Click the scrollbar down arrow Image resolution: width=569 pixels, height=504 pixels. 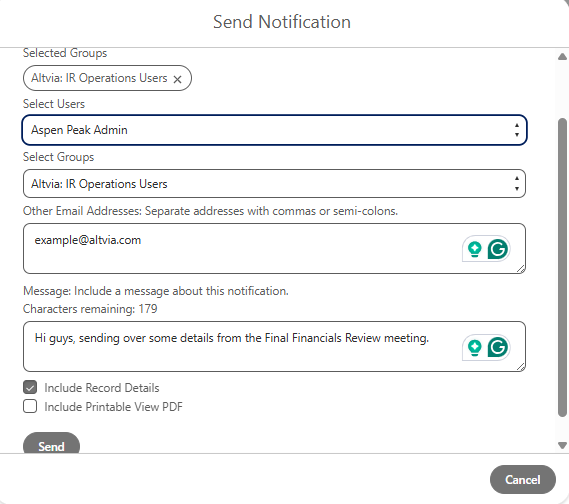[x=562, y=445]
